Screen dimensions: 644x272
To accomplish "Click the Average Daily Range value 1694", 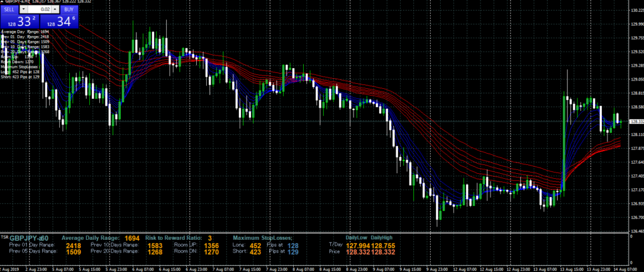I will [x=132, y=239].
